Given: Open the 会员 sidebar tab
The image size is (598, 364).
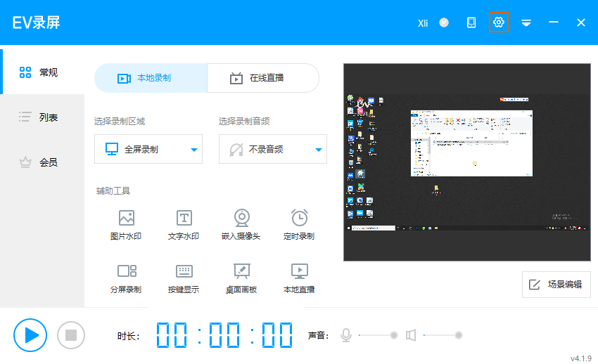Looking at the screenshot, I should [42, 162].
